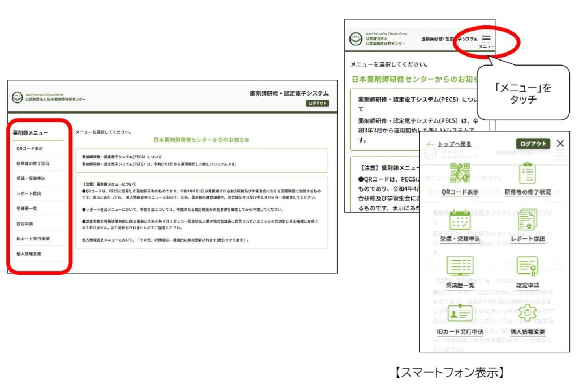Select 研修等の修了状況 in desktop sidebar
The image size is (579, 392).
point(33,163)
